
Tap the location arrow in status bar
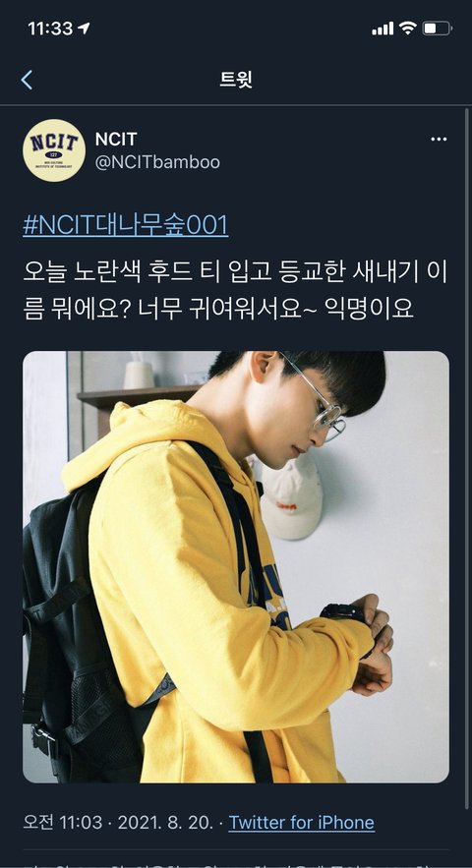(85, 29)
